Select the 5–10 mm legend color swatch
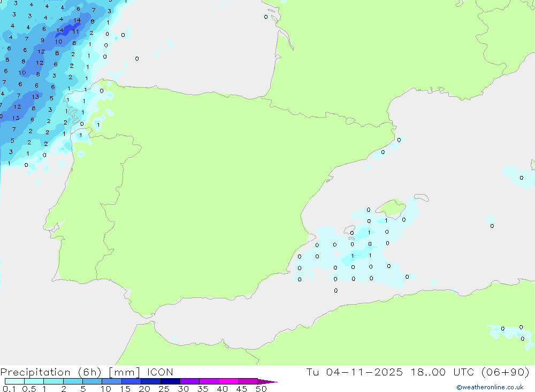This screenshot has width=535, height=392. click(92, 381)
